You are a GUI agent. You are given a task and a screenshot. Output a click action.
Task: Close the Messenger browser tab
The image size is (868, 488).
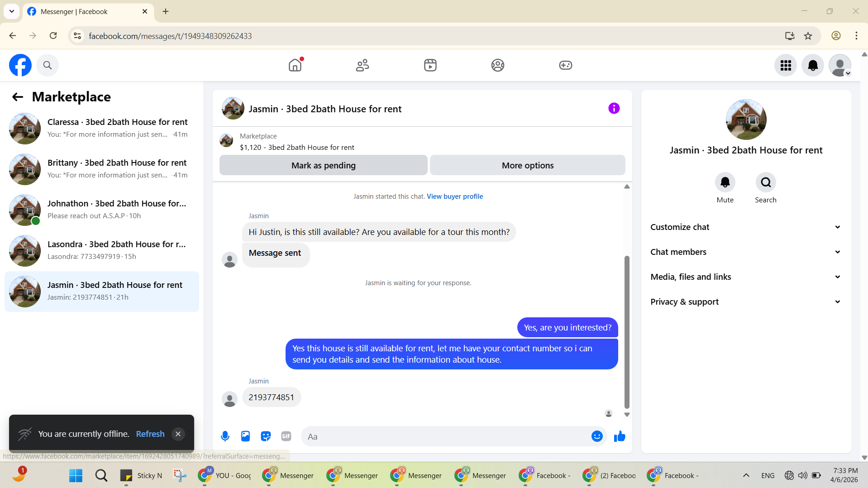tap(145, 11)
